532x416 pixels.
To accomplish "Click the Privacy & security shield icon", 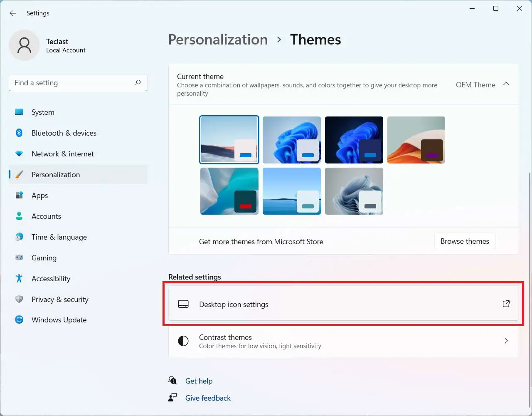I will click(19, 299).
